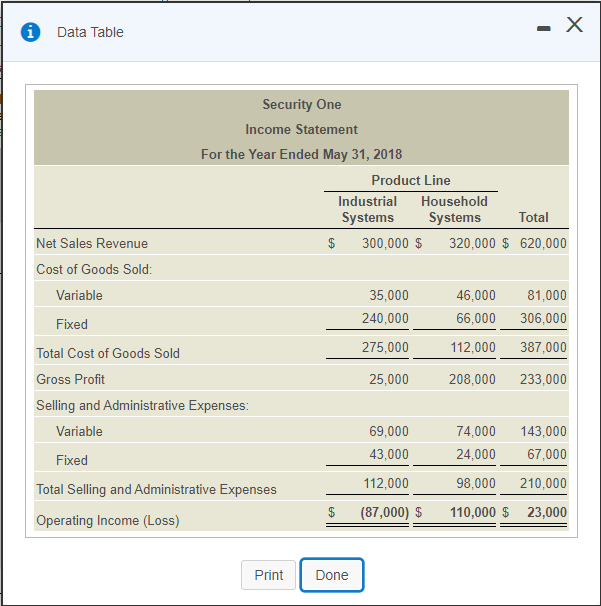Click variable S&A value 74,000
The height and width of the screenshot is (606, 601).
click(476, 431)
